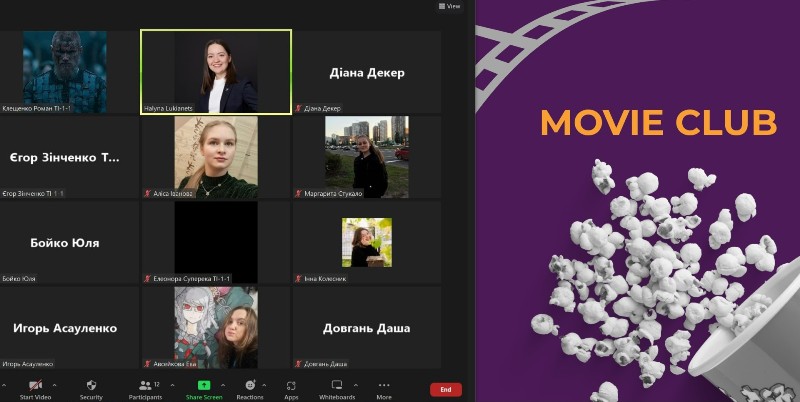Start video with the crossed-out camera icon
Viewport: 800px width, 402px height.
coord(35,389)
